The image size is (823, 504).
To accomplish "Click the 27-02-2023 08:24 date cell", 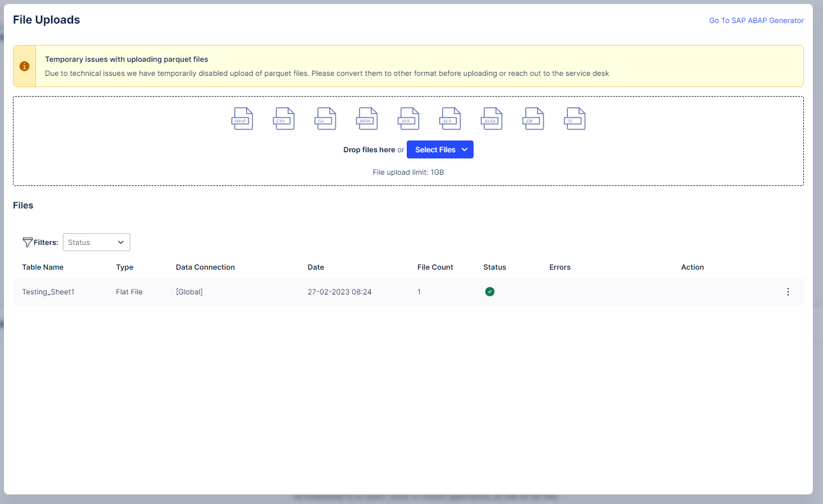I will pyautogui.click(x=339, y=292).
